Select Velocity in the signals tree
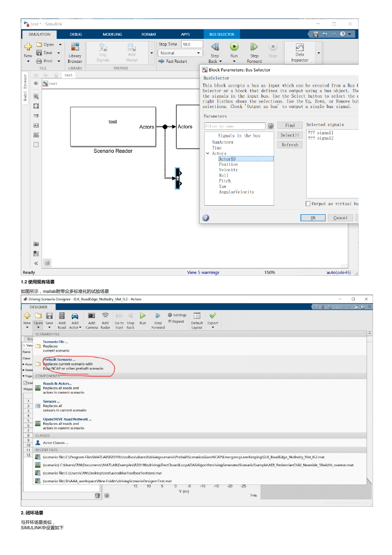 (x=229, y=170)
